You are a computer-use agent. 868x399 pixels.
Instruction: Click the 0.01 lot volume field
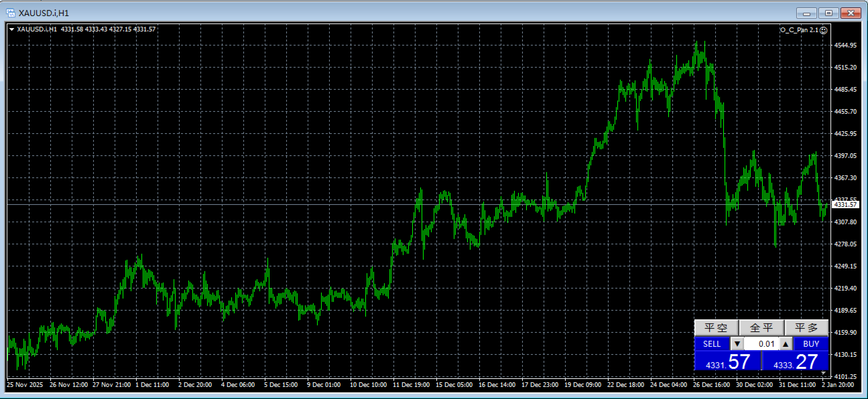point(761,344)
